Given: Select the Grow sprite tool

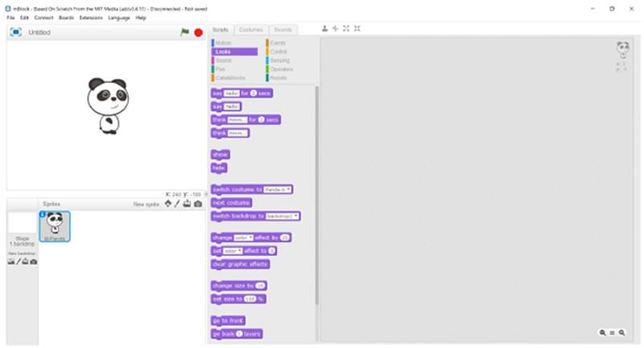Looking at the screenshot, I should 346,28.
